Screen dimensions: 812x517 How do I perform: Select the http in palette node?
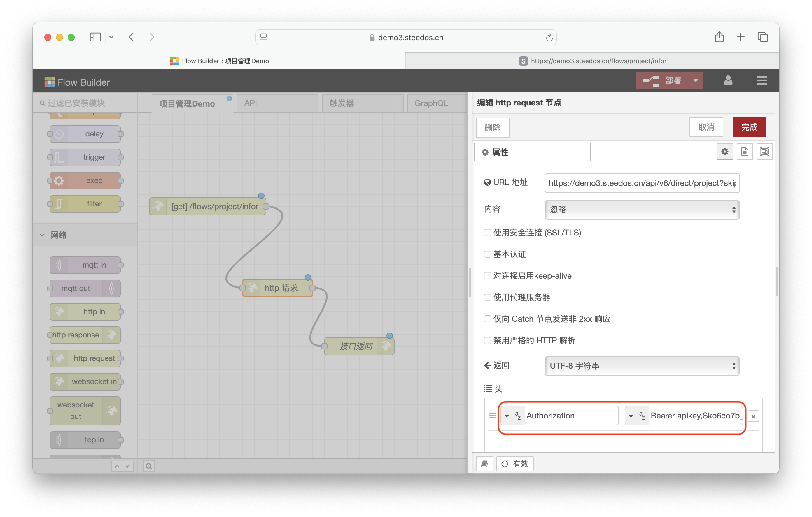point(85,312)
